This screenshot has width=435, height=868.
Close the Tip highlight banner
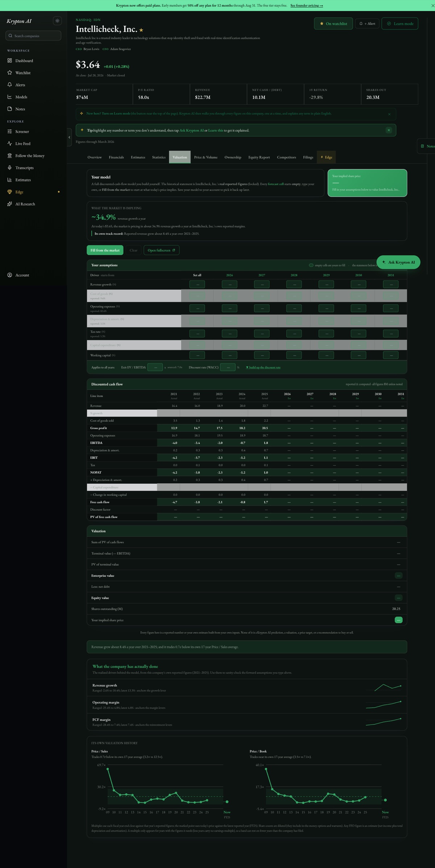point(389,130)
